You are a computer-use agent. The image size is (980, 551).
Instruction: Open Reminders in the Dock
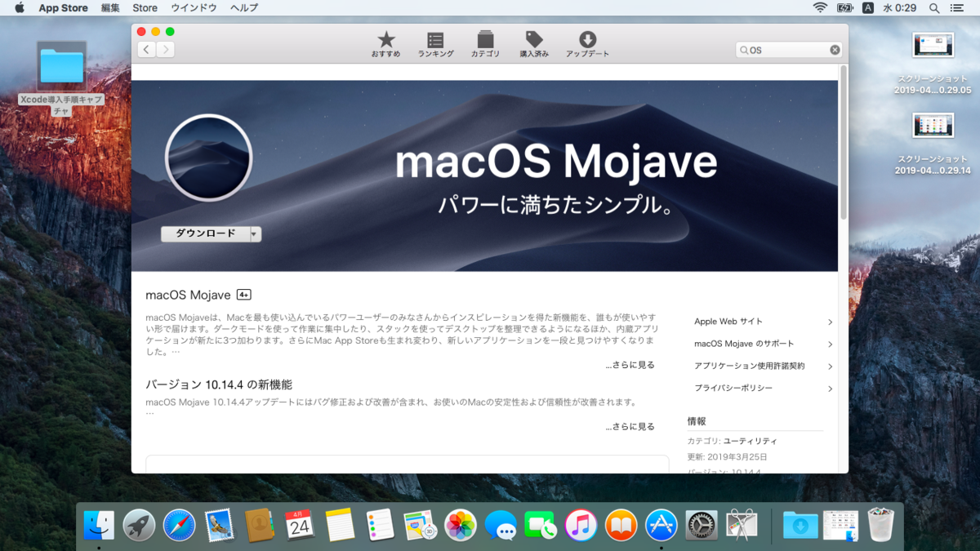380,525
